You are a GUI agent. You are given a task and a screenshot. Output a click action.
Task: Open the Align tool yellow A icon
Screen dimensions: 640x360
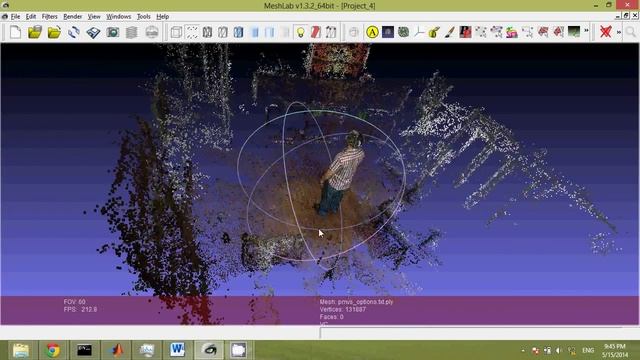click(372, 32)
